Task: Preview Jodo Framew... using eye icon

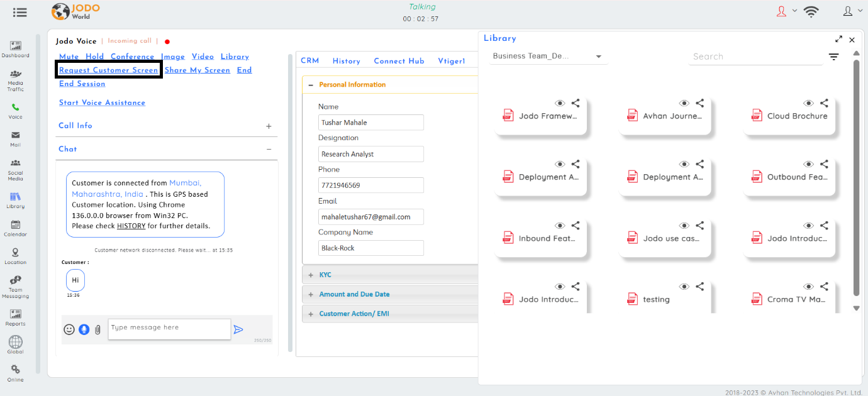Action: click(x=560, y=103)
